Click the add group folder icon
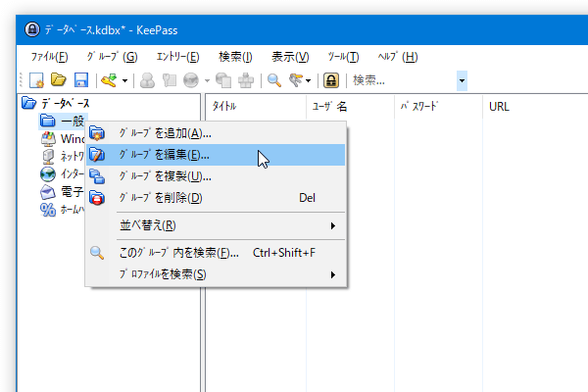 coord(97,133)
